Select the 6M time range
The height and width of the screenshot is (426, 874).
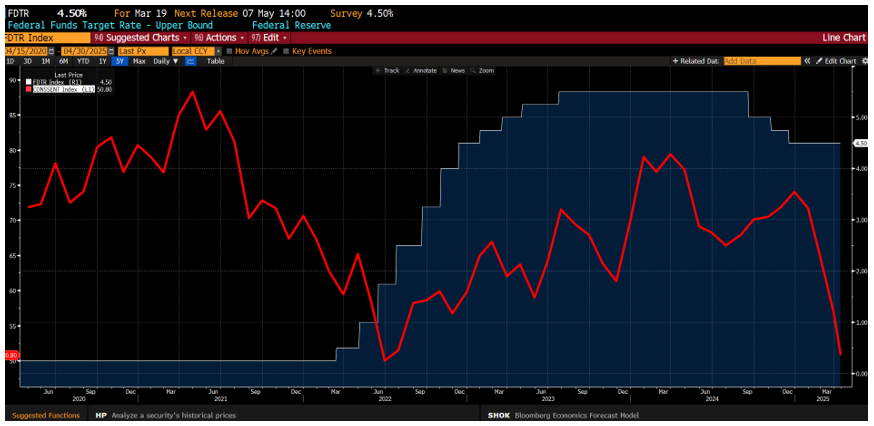click(64, 61)
